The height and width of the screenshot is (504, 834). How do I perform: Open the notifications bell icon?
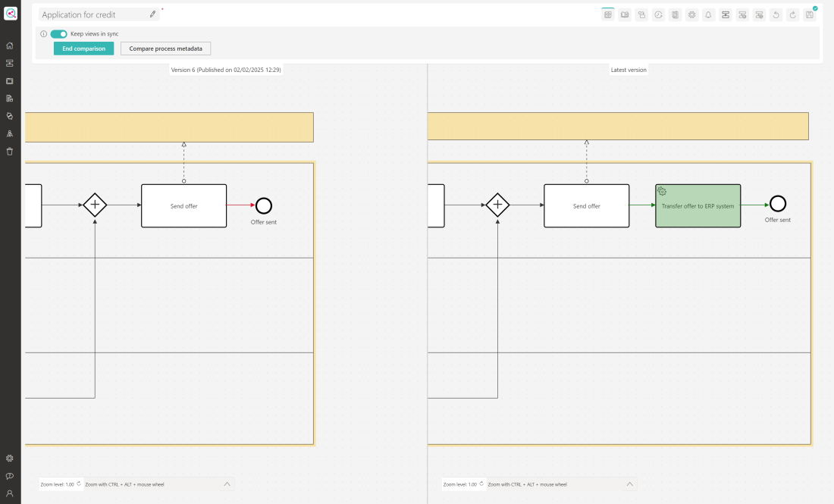coord(708,14)
